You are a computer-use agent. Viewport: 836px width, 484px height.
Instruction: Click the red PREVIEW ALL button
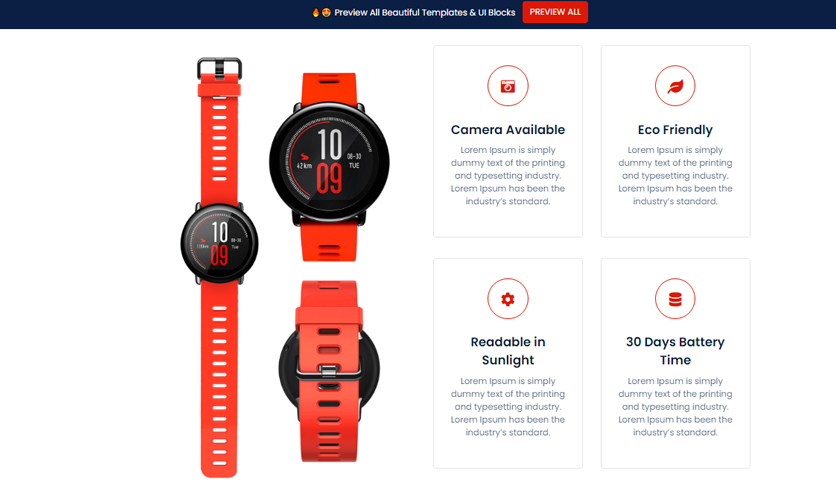[555, 12]
